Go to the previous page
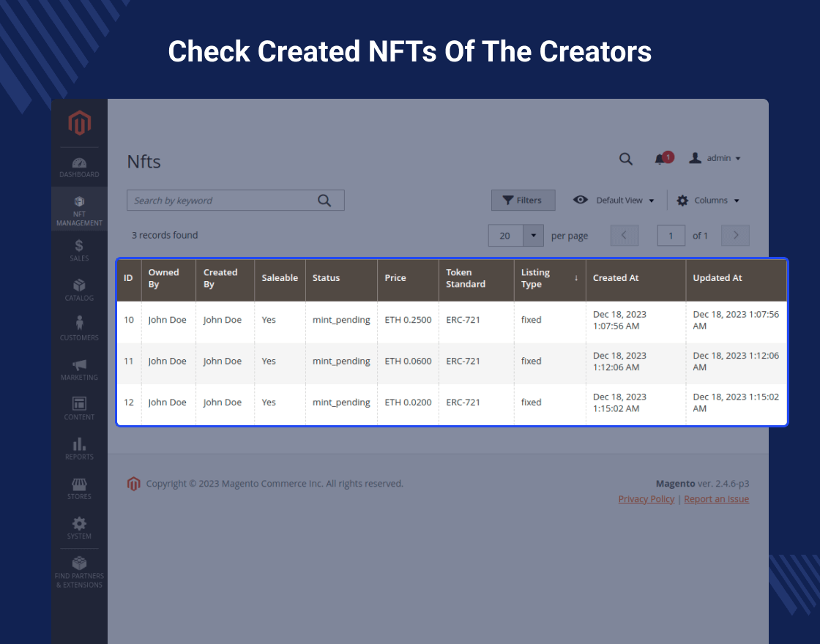The image size is (820, 644). (625, 235)
